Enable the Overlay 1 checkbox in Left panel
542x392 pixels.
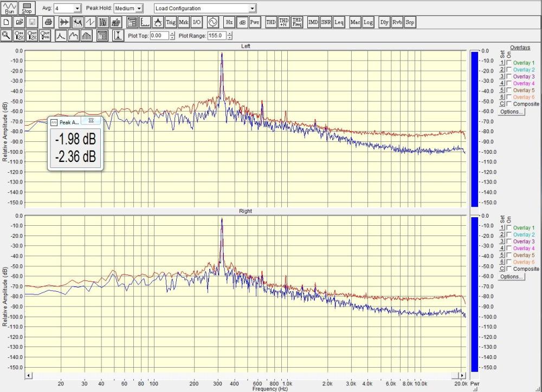[509, 63]
